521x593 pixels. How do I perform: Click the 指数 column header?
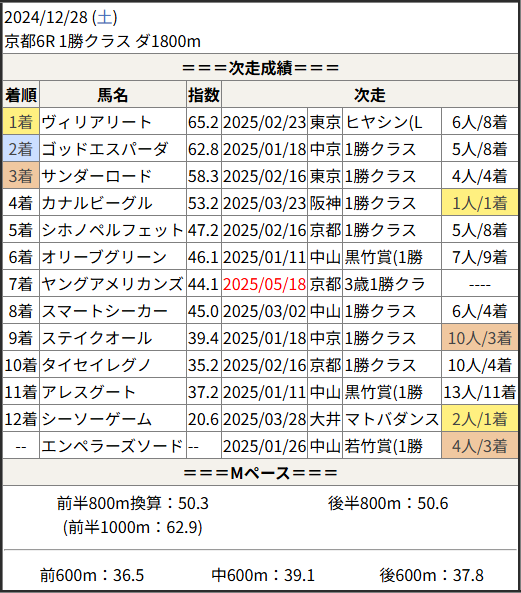[203, 95]
